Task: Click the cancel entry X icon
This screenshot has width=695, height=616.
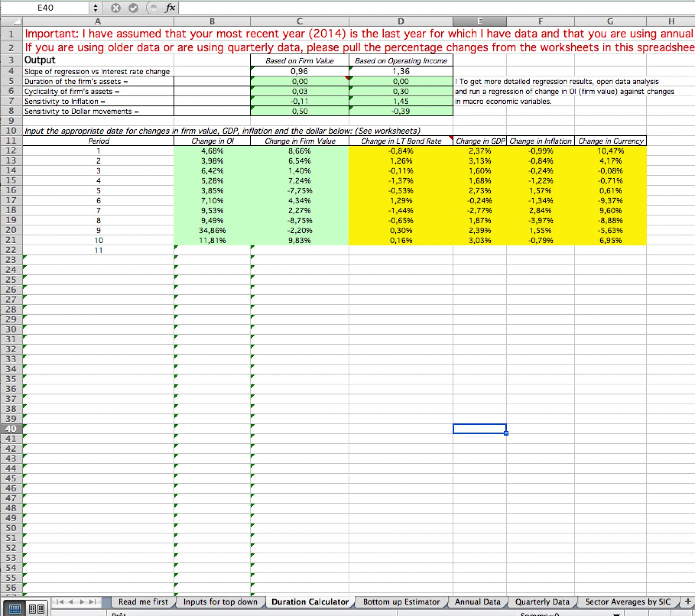Action: tap(115, 8)
